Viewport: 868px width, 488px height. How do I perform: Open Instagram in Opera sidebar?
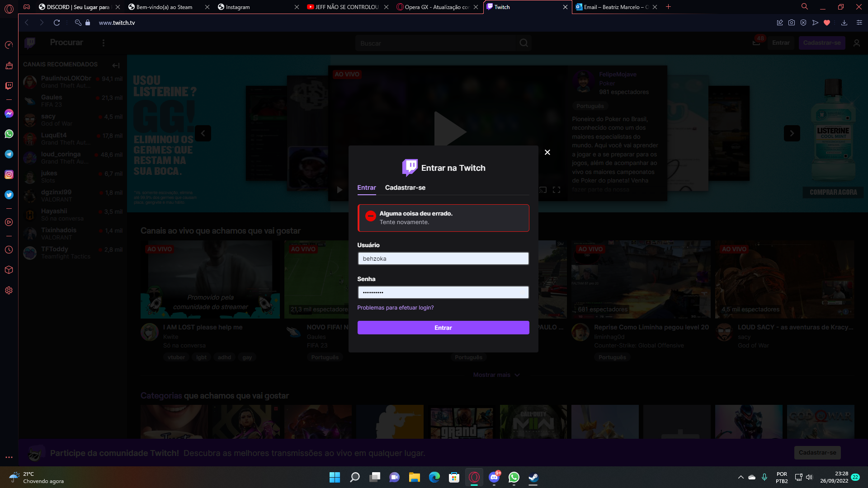pyautogui.click(x=9, y=174)
